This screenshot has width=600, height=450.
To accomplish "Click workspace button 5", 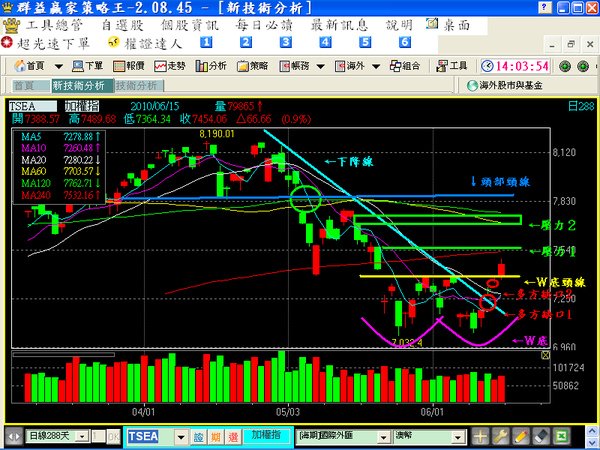I will pyautogui.click(x=365, y=42).
